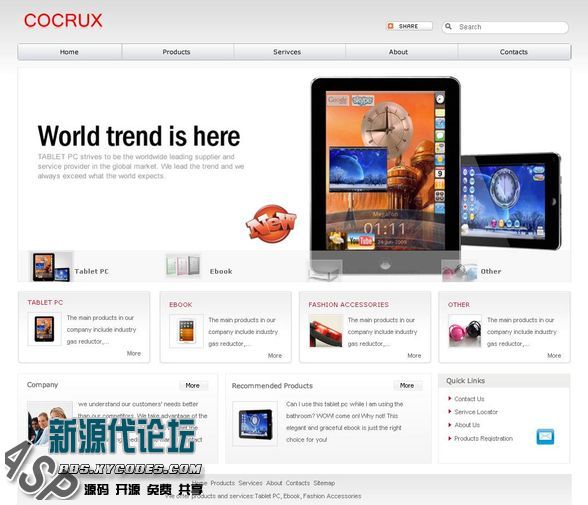Click the blue mail envelope icon
This screenshot has height=505, width=588.
[545, 436]
